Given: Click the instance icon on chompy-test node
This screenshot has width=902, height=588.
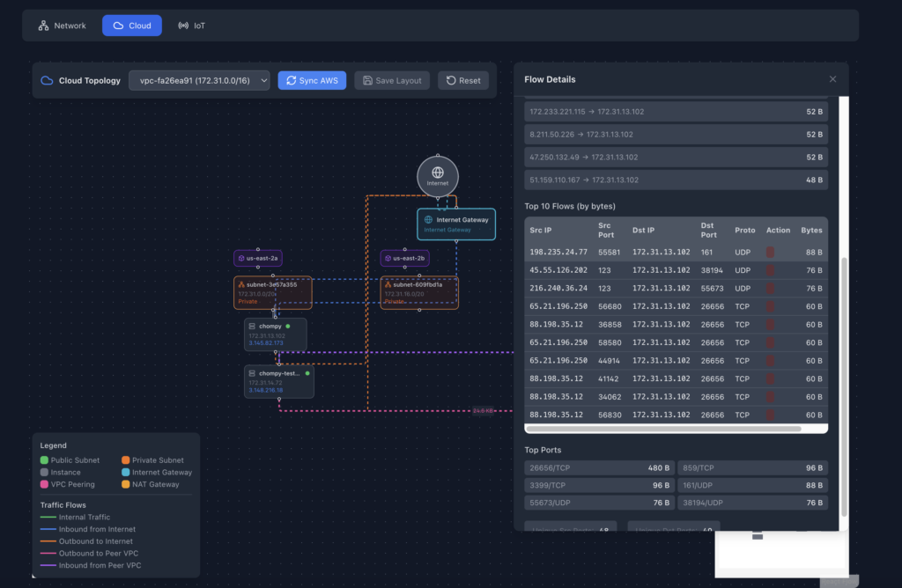Looking at the screenshot, I should click(254, 375).
